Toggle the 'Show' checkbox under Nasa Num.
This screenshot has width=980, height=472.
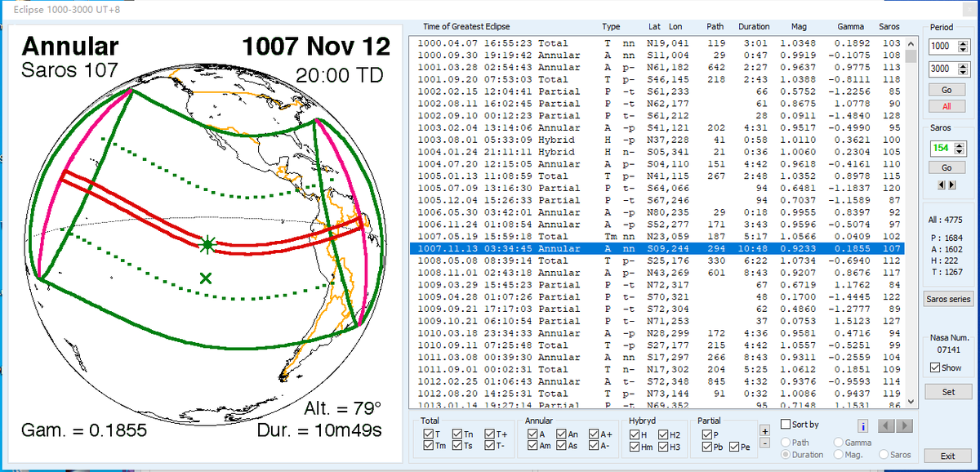[x=935, y=367]
